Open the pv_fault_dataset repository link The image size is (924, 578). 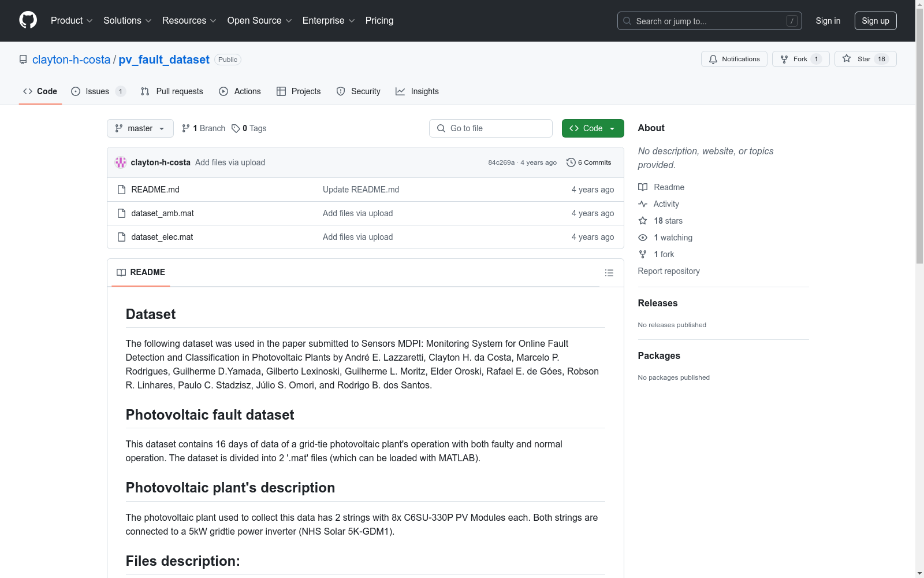(x=164, y=60)
